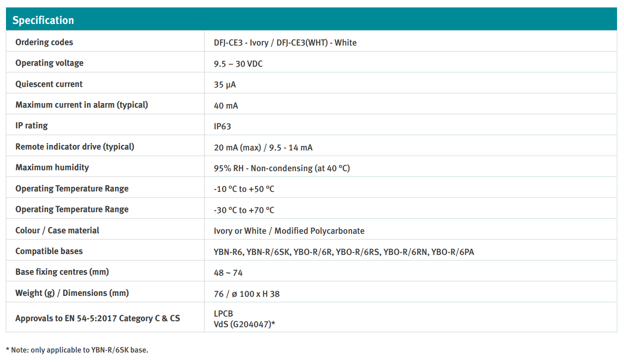Click the Quiescent current label
Image resolution: width=624 pixels, height=364 pixels.
point(49,84)
